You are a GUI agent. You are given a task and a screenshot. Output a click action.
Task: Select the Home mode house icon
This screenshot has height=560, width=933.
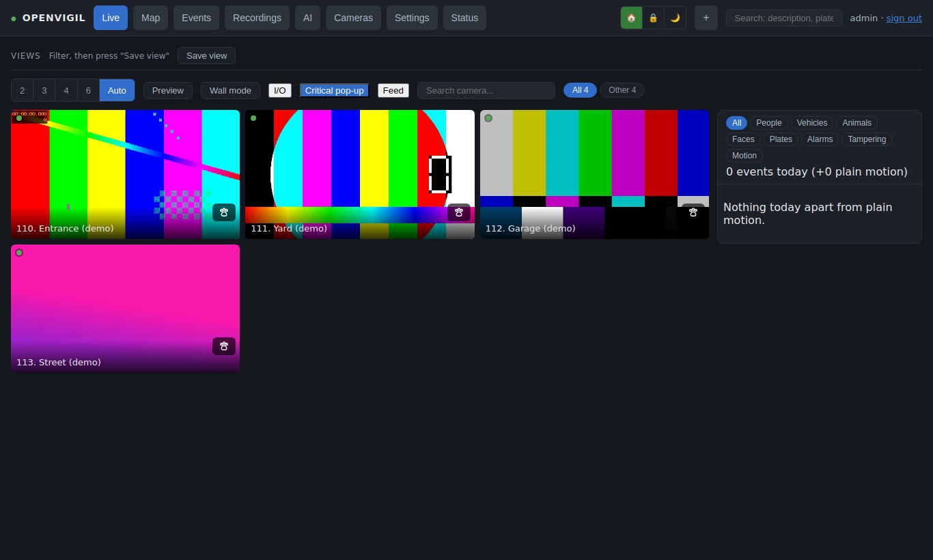pyautogui.click(x=631, y=18)
